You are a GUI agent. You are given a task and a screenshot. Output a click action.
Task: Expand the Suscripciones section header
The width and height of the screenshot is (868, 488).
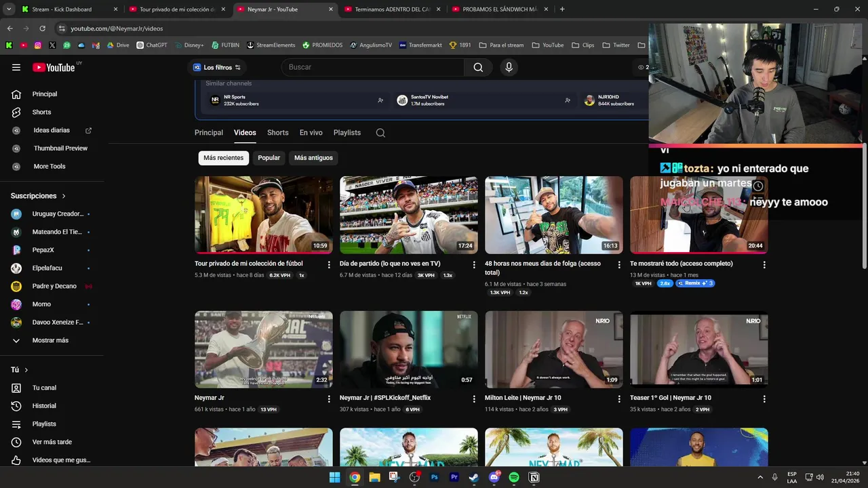pos(39,196)
